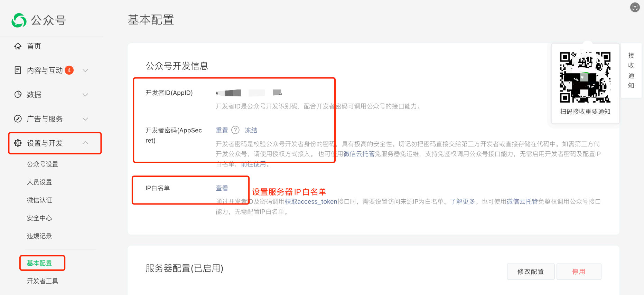Select 安全中心 in the sidebar

pos(39,218)
